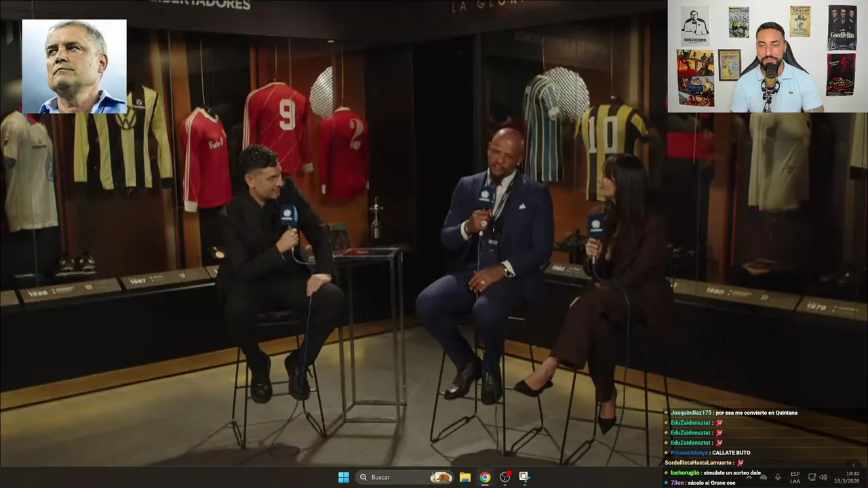Click chat message 'simulate un sorteo dale'
Viewport: 868px width, 488px height.
click(x=732, y=473)
